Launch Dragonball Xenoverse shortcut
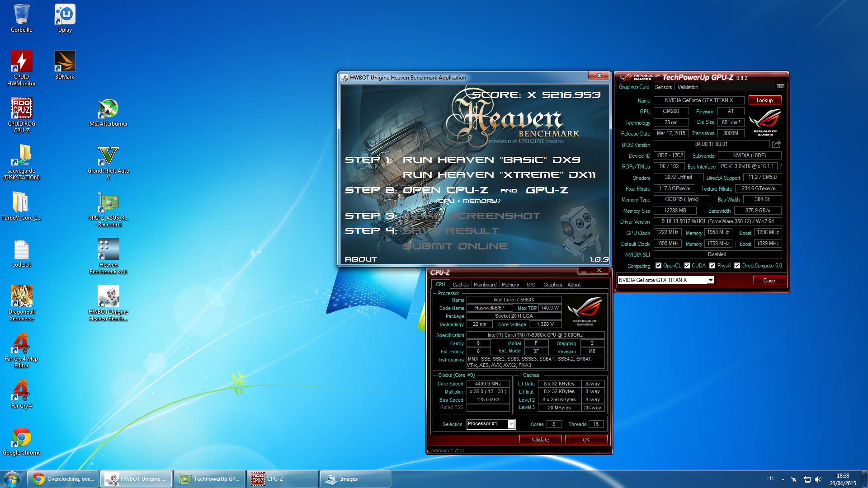The width and height of the screenshot is (868, 488). (x=21, y=303)
